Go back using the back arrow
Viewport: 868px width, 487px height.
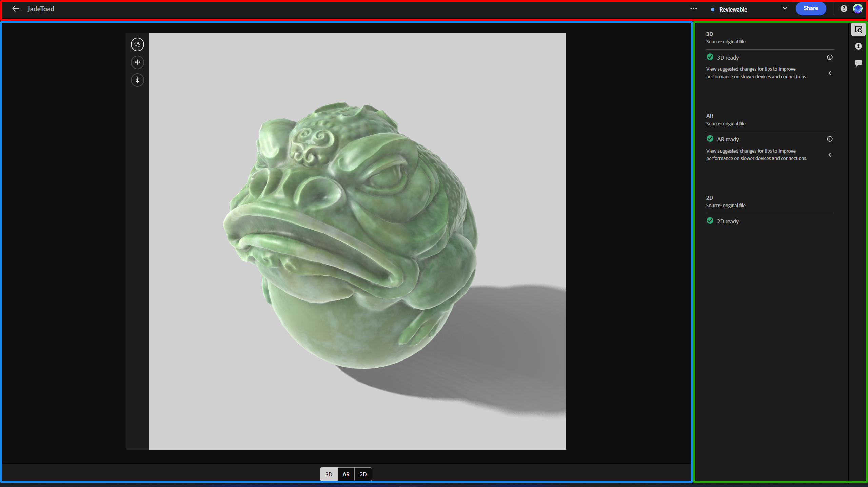point(16,8)
